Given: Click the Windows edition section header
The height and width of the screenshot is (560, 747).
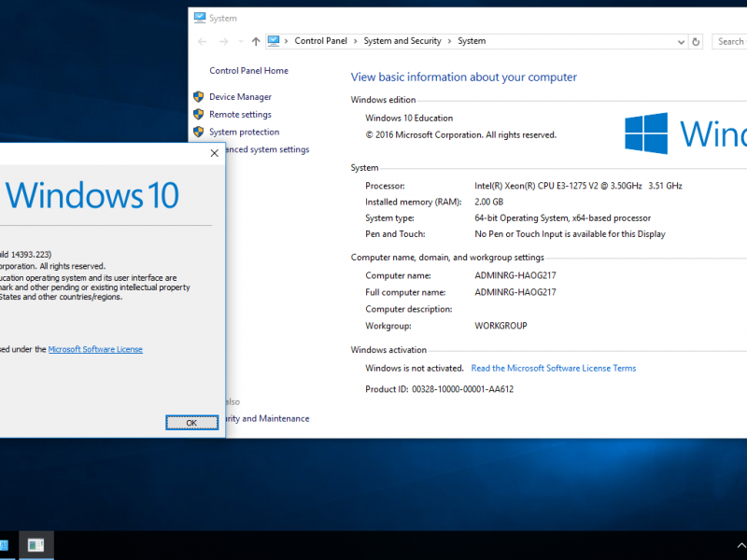Looking at the screenshot, I should click(x=383, y=100).
